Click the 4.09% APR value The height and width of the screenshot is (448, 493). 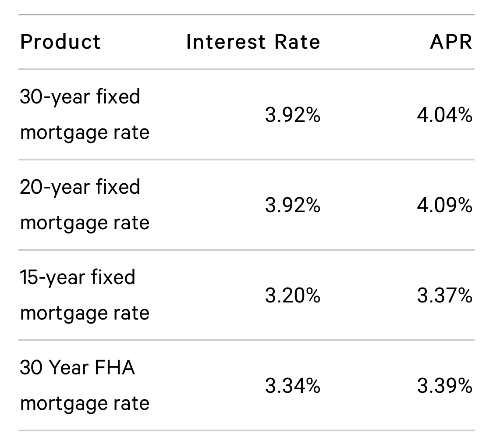[x=444, y=206]
